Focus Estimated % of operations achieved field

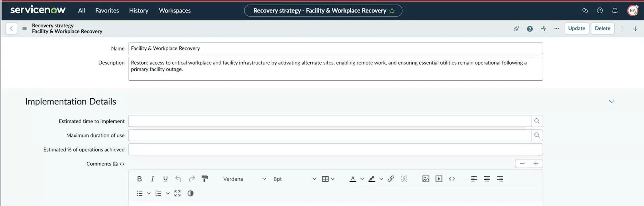coord(335,150)
